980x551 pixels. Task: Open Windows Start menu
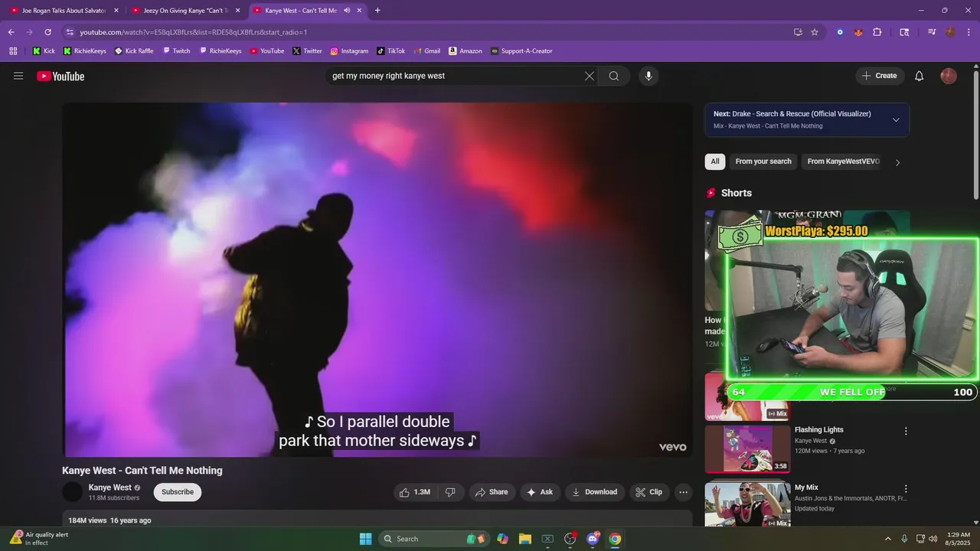(365, 539)
